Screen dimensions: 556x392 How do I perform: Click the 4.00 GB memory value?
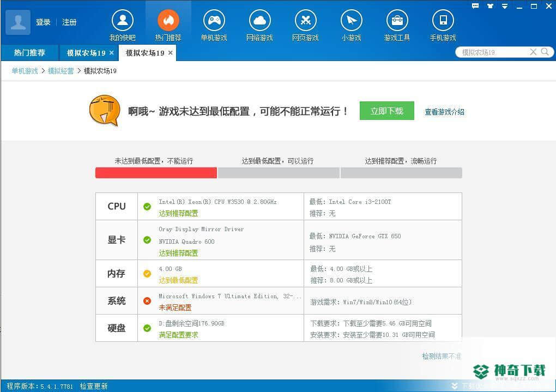[170, 269]
